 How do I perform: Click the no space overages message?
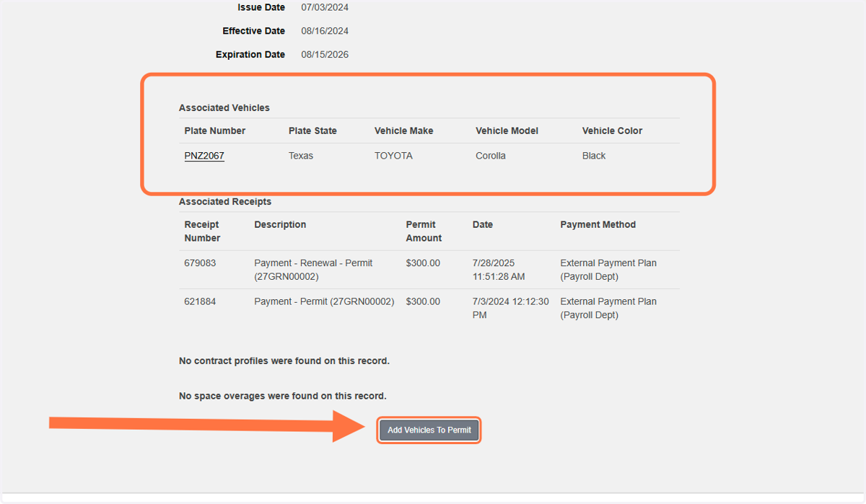pos(283,396)
